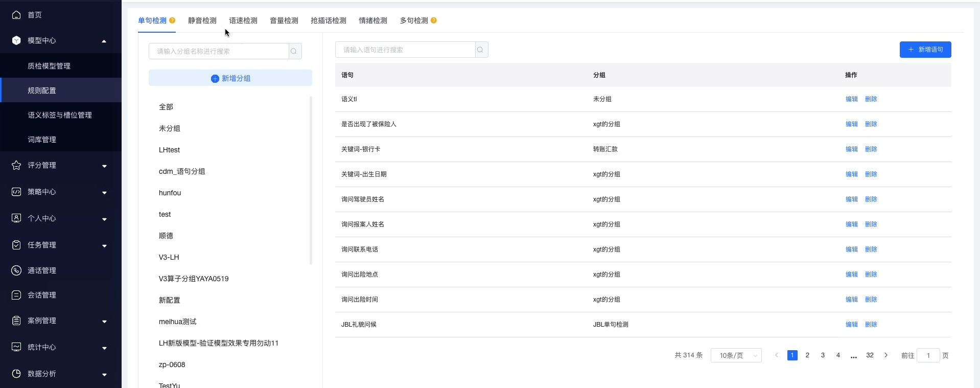This screenshot has width=980, height=388.
Task: Click the help icon beside 单句检测
Action: click(x=172, y=20)
